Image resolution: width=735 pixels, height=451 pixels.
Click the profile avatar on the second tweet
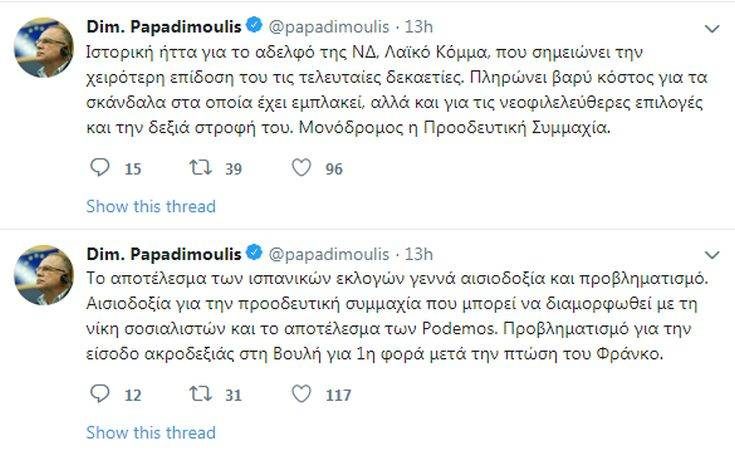coord(44,275)
